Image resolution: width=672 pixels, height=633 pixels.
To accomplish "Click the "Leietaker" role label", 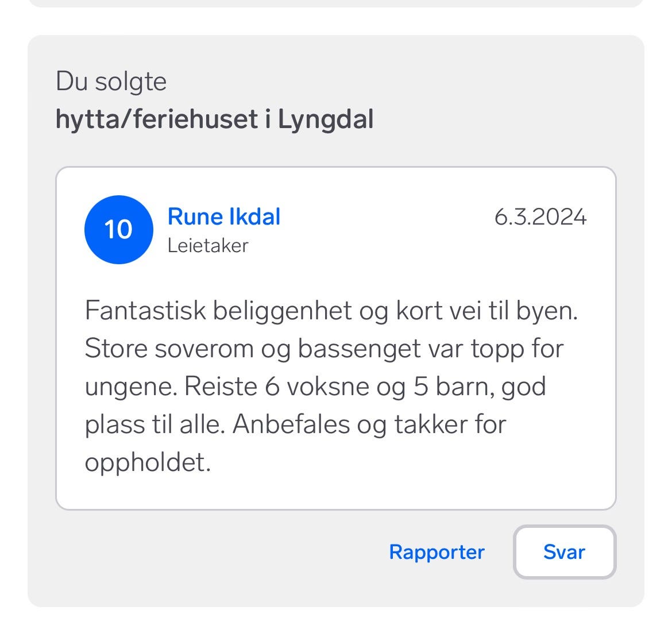I will click(208, 246).
